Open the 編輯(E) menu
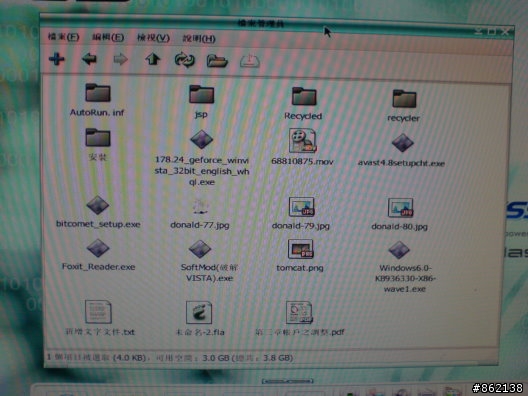The image size is (528, 396). pyautogui.click(x=108, y=37)
